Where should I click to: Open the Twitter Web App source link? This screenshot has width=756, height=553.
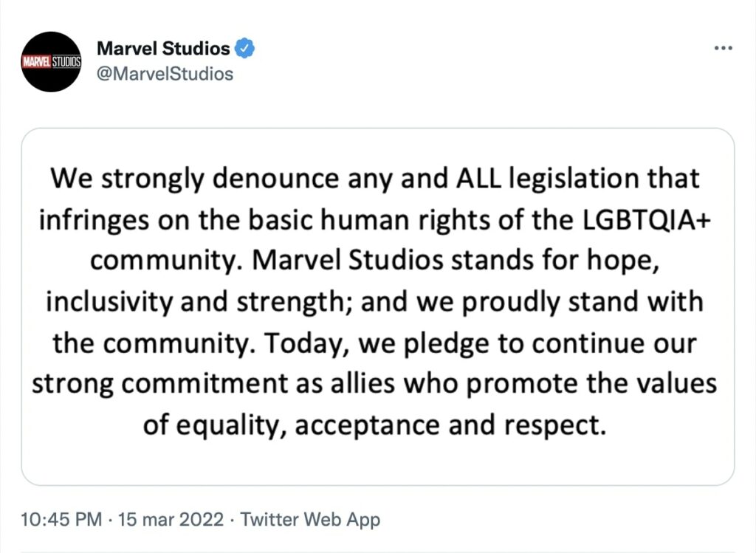click(310, 519)
